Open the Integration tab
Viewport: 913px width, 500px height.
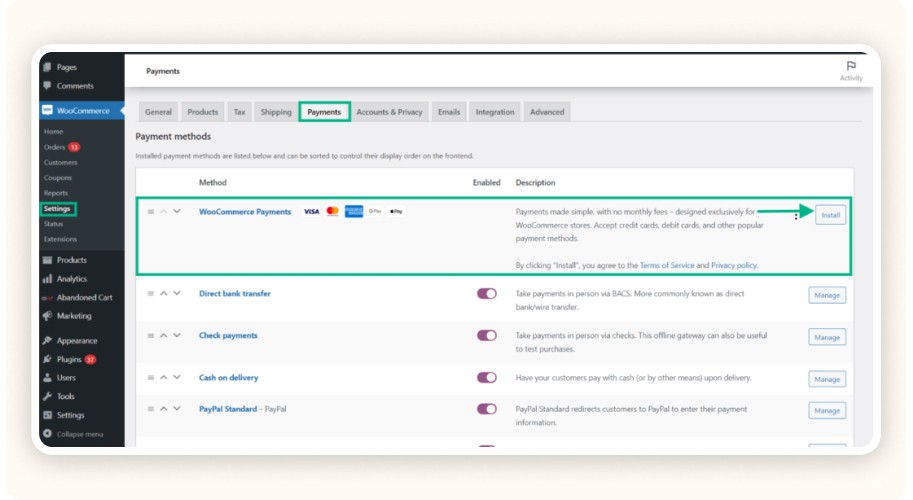(x=495, y=112)
